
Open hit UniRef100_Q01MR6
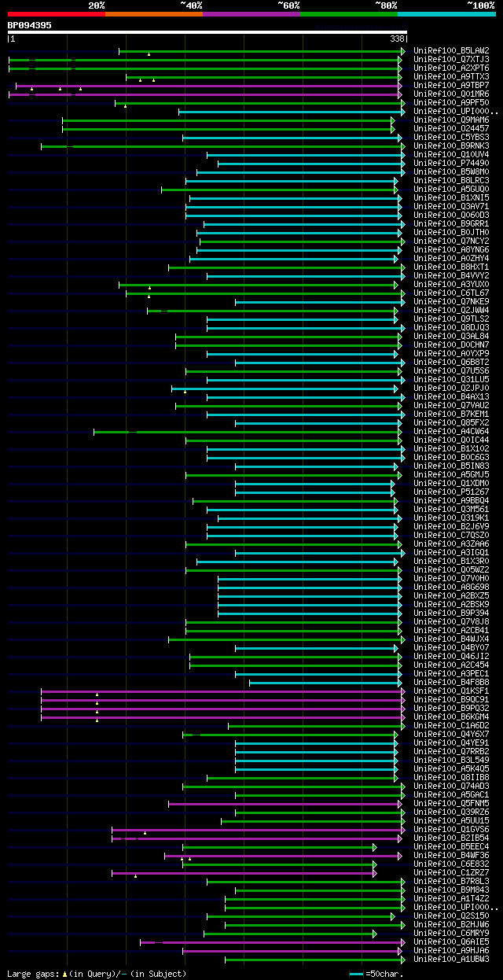click(451, 94)
